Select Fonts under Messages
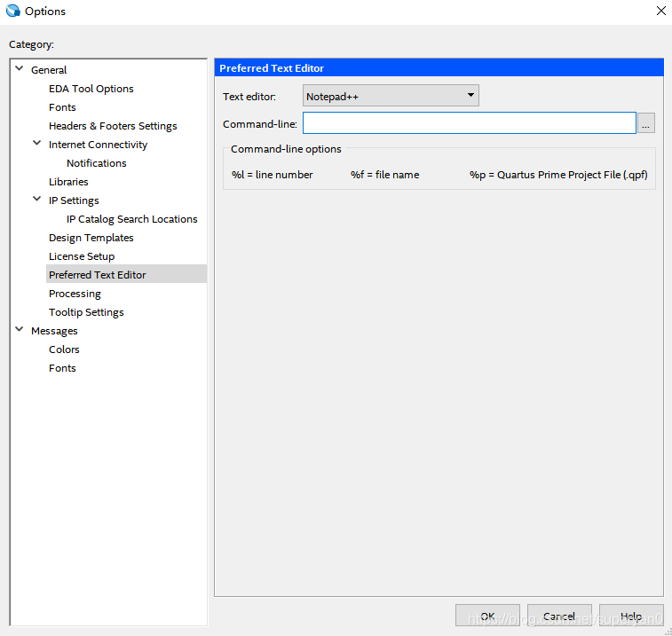This screenshot has height=636, width=672. tap(62, 368)
